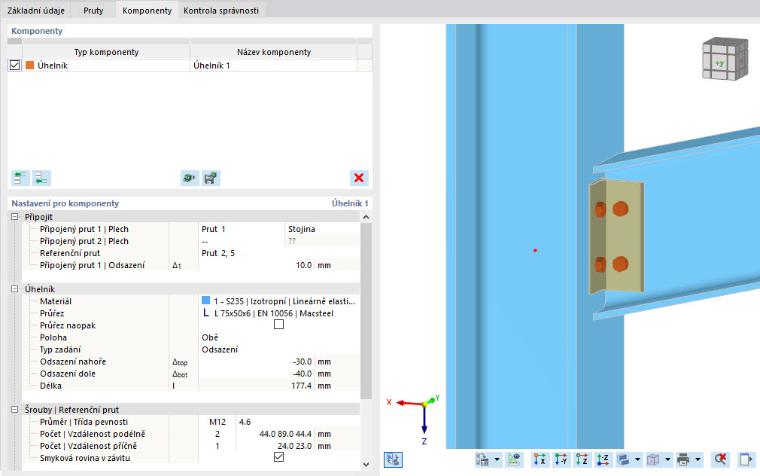
Task: Click the navigation view cube
Action: (724, 60)
